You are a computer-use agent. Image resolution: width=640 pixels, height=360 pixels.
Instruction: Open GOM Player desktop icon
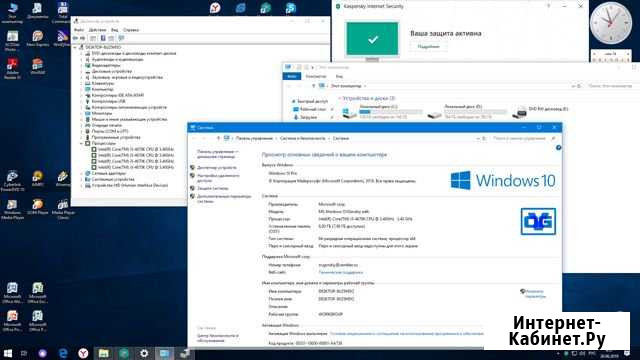[x=38, y=207]
